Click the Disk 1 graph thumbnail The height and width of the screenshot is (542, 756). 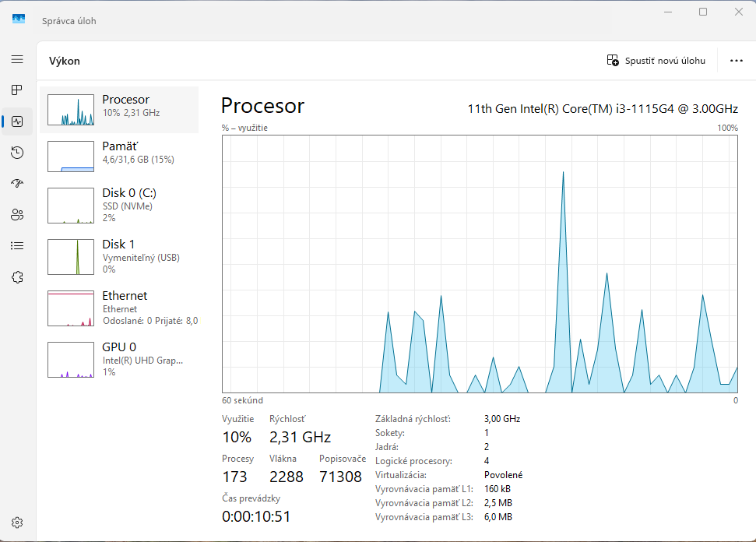71,256
